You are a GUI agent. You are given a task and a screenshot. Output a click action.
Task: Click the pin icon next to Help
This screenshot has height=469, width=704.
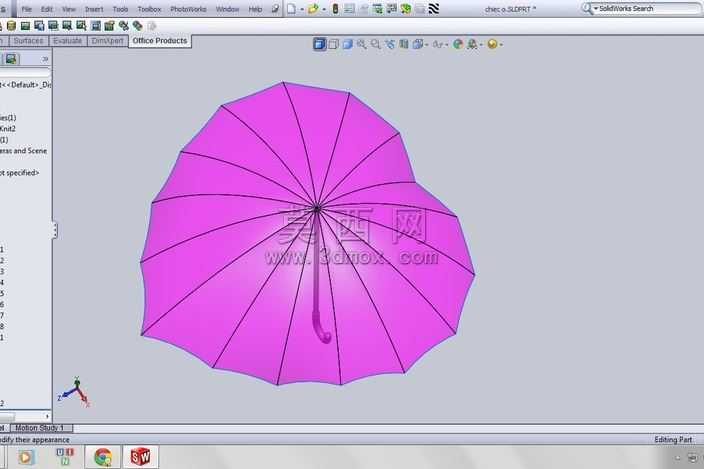point(275,9)
